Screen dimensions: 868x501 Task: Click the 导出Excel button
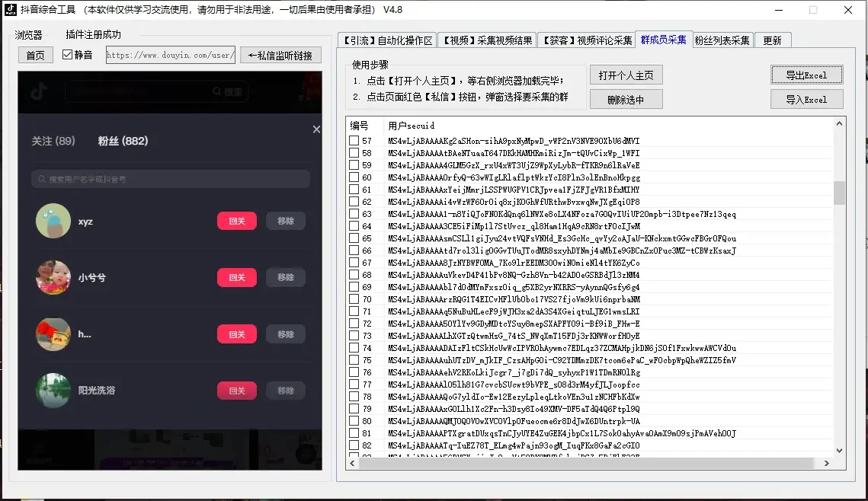(x=806, y=75)
